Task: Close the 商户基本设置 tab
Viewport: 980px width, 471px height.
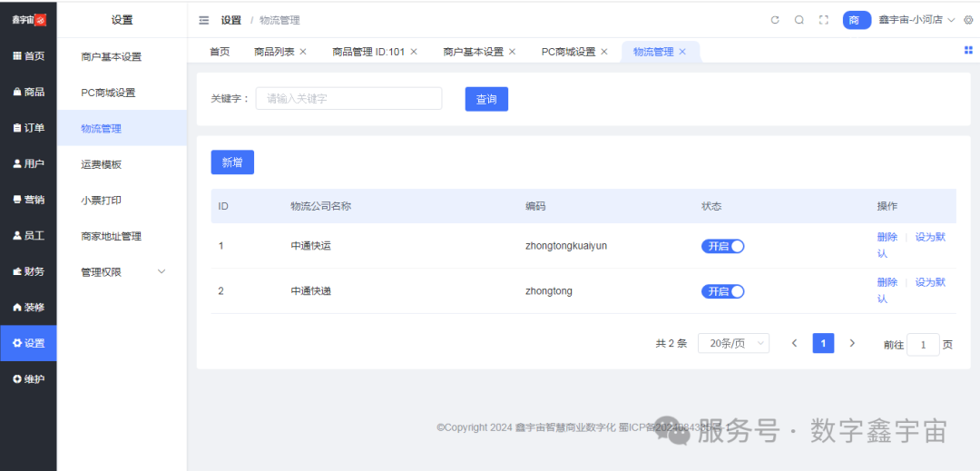Action: (512, 52)
